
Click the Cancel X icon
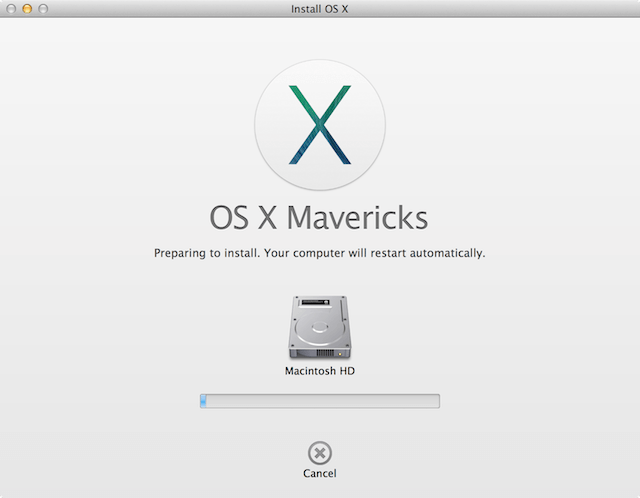(x=320, y=453)
